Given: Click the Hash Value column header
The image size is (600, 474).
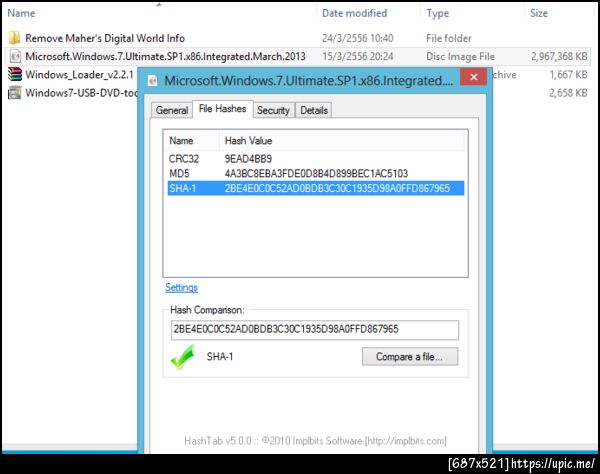Looking at the screenshot, I should [x=343, y=140].
